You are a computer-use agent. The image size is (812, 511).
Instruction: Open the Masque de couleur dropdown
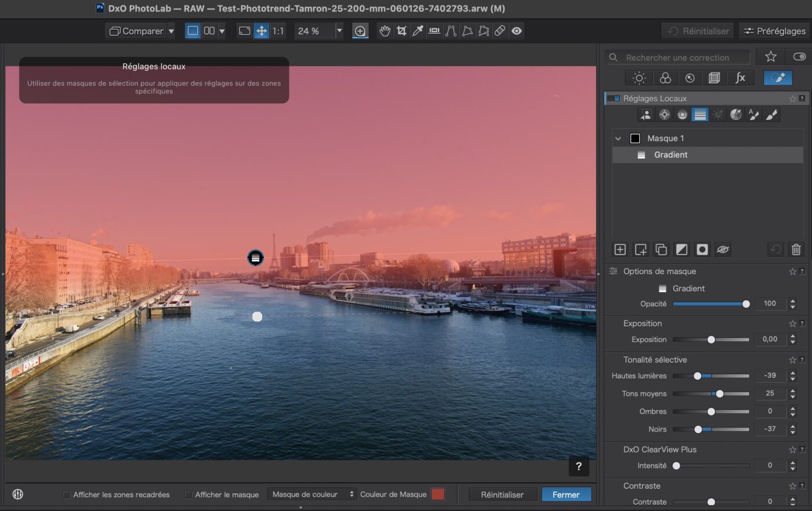click(312, 494)
